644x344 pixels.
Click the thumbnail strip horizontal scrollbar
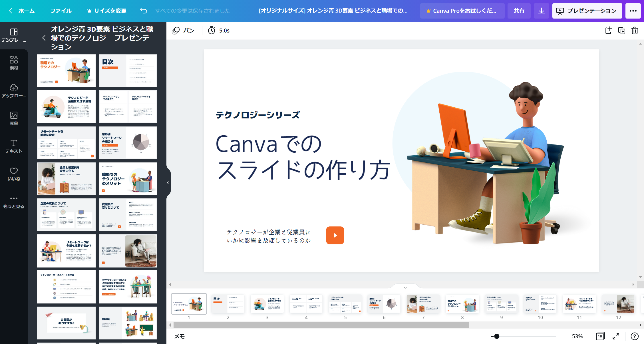pos(321,325)
